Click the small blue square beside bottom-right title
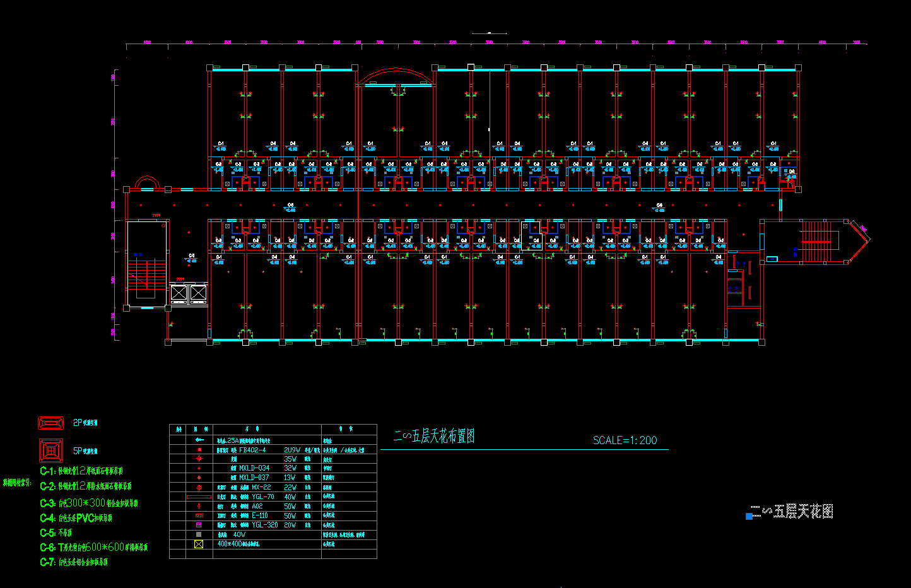 tap(749, 516)
